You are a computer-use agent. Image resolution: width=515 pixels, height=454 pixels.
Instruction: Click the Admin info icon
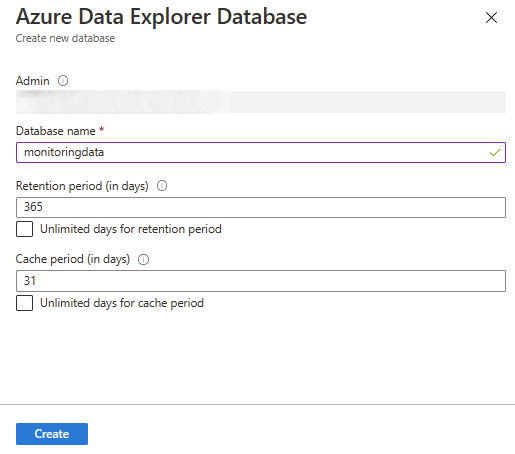[63, 81]
